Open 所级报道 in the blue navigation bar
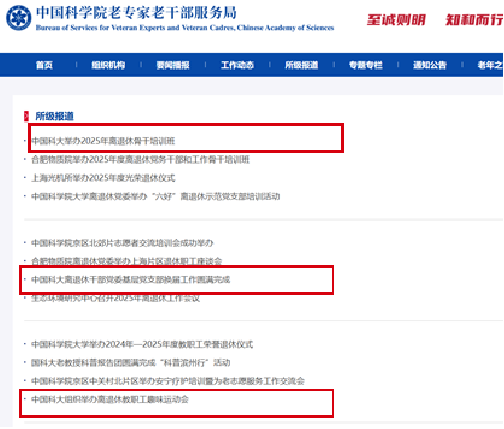Image resolution: width=504 pixels, height=429 pixels. coord(301,65)
